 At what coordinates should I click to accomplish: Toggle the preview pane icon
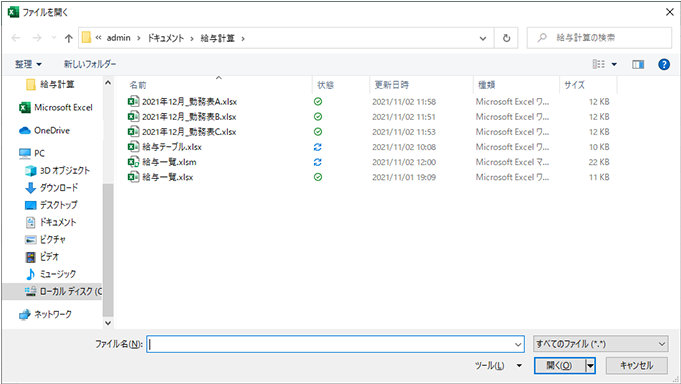point(638,64)
